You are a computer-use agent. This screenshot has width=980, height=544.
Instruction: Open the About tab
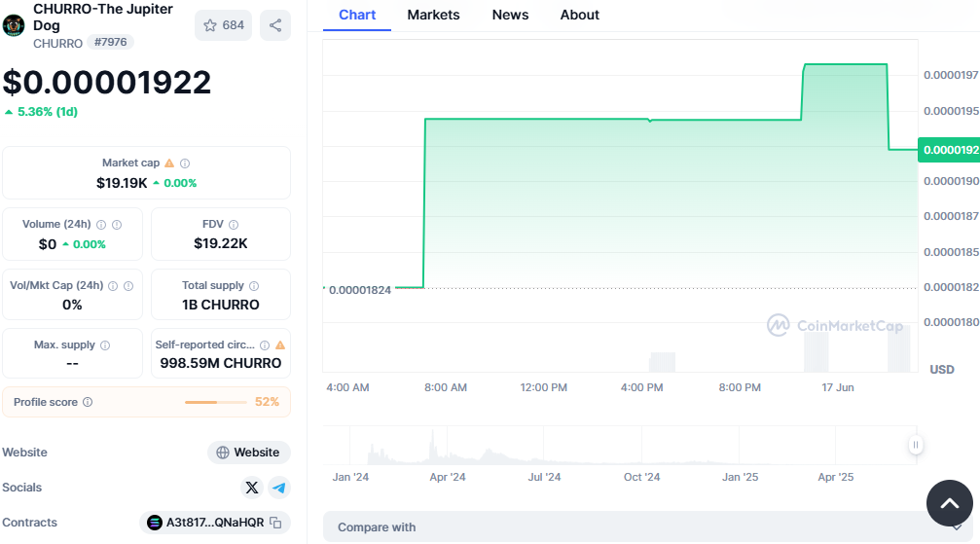[579, 15]
